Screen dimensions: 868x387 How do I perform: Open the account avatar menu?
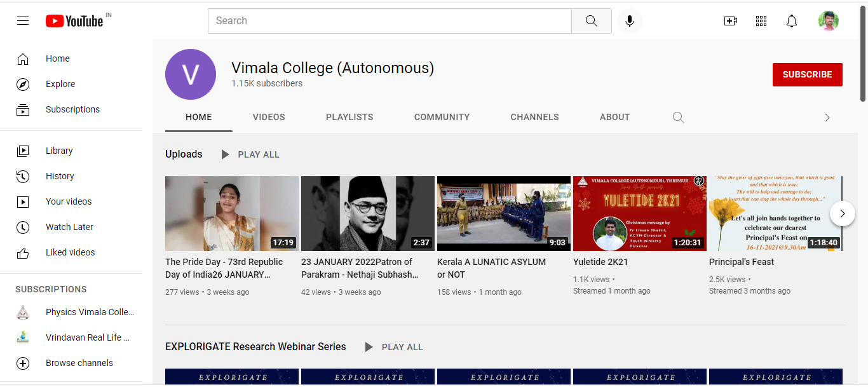(829, 21)
